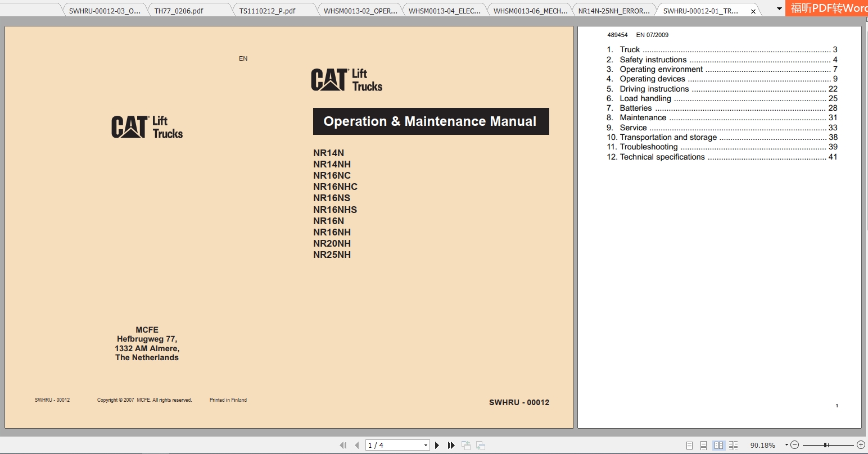The width and height of the screenshot is (868, 454).
Task: Click the model name NR20NH
Action: click(x=332, y=243)
